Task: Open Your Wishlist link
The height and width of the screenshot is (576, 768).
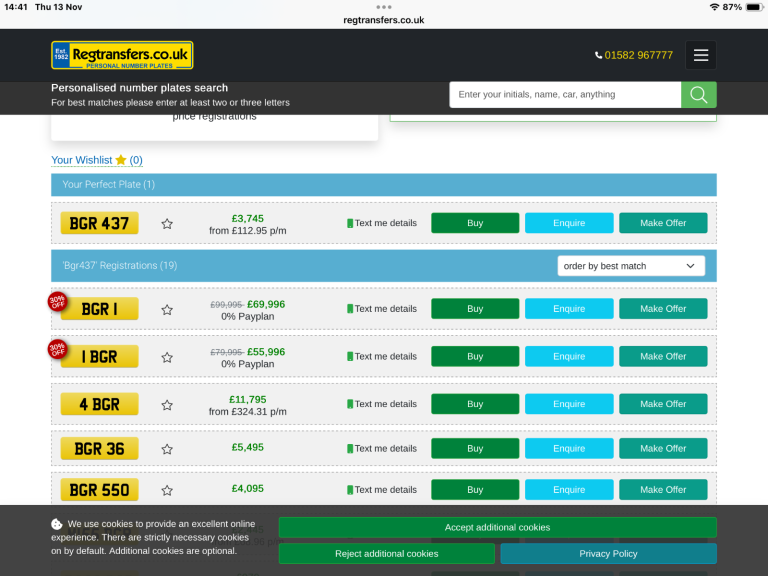Action: 96,160
